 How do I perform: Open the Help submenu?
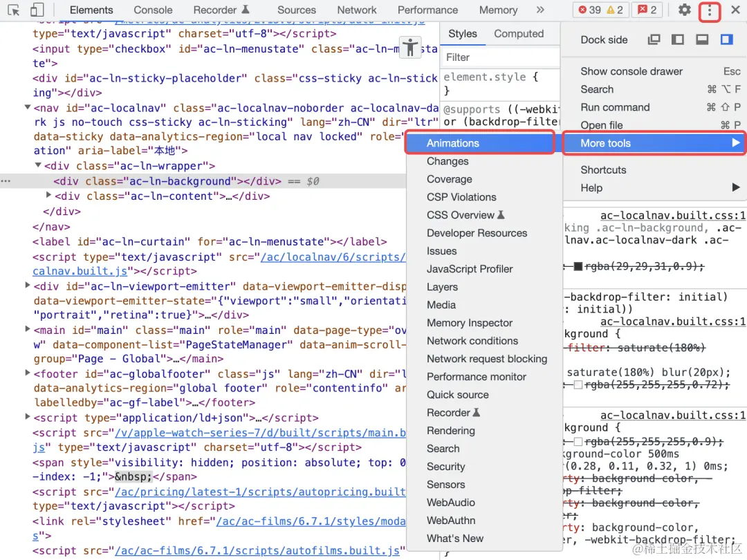click(x=654, y=187)
